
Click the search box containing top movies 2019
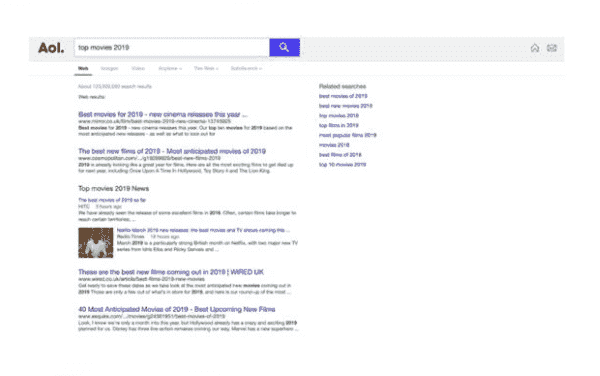click(x=172, y=47)
